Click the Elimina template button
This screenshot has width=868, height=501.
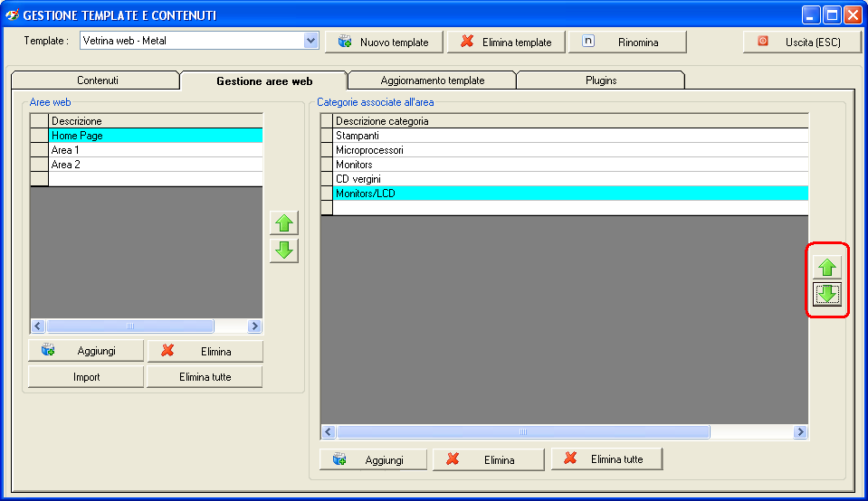click(506, 42)
